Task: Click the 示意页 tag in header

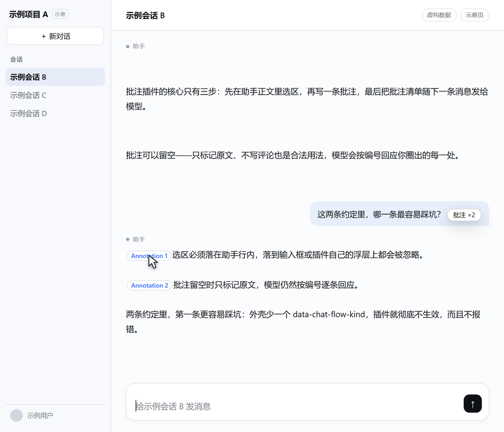Action: point(475,15)
